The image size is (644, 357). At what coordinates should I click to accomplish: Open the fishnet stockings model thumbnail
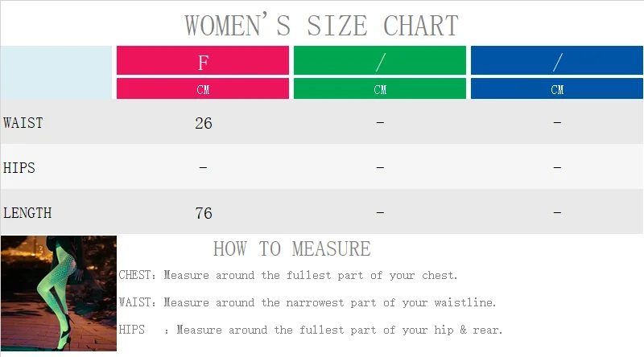tap(59, 293)
